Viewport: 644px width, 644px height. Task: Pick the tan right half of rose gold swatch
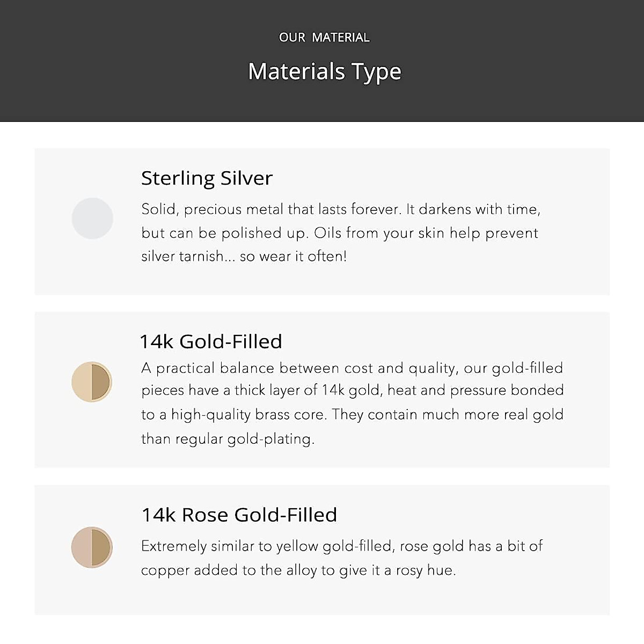pos(101,547)
